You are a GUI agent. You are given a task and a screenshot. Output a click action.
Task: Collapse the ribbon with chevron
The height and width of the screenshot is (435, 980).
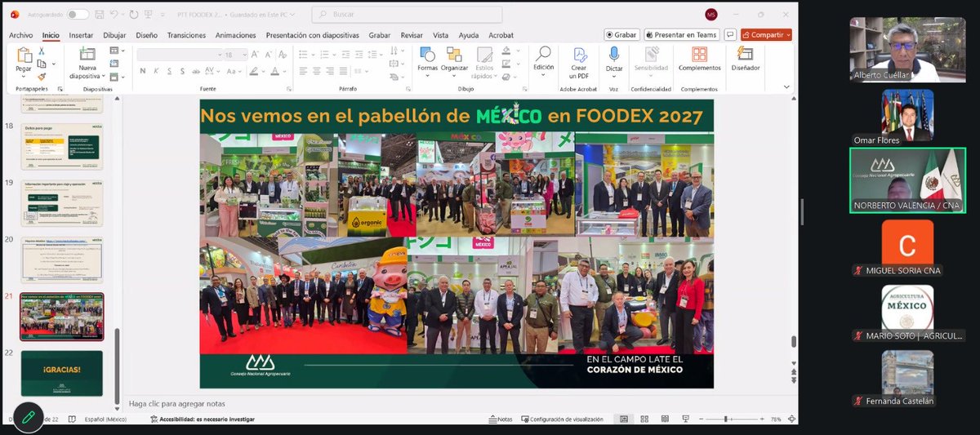pos(786,87)
